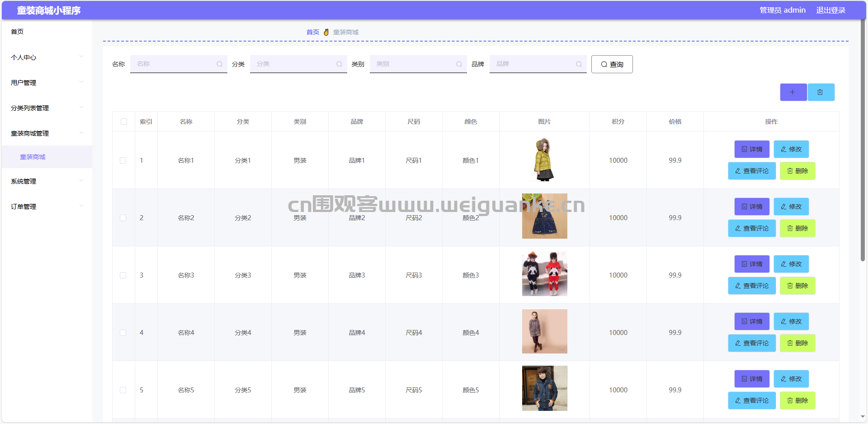Delete row 名称3 with 删除 button
Screen dimensions: 868x424
point(797,286)
